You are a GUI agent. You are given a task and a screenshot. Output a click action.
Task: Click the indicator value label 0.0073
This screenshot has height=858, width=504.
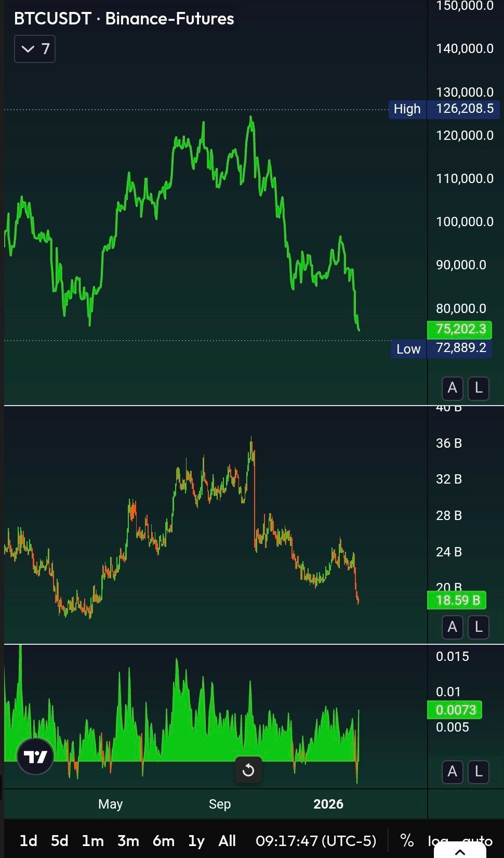pyautogui.click(x=455, y=710)
